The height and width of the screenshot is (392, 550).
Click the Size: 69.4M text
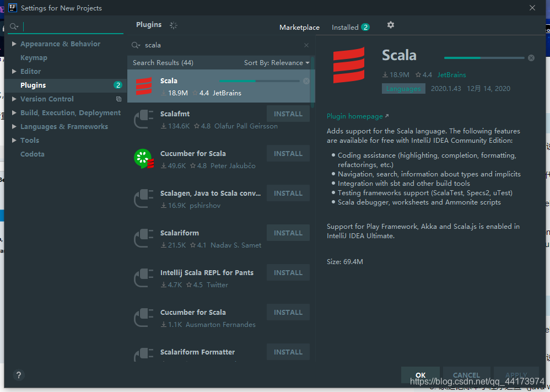pos(345,262)
